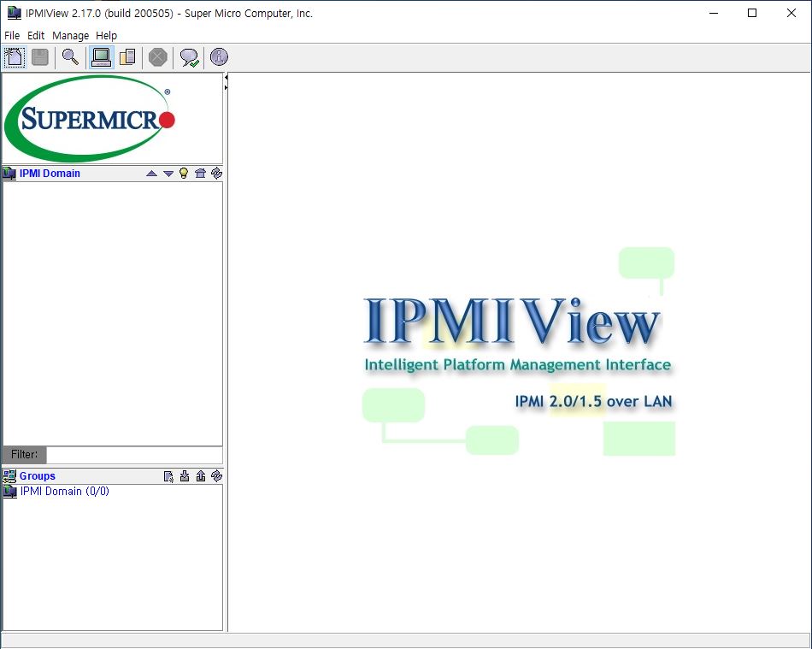Open the File menu
The image size is (812, 649).
coord(12,35)
